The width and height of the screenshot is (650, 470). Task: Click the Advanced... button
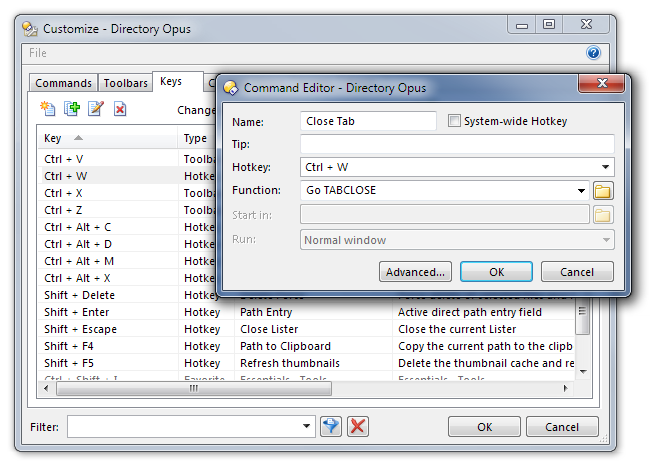point(415,272)
